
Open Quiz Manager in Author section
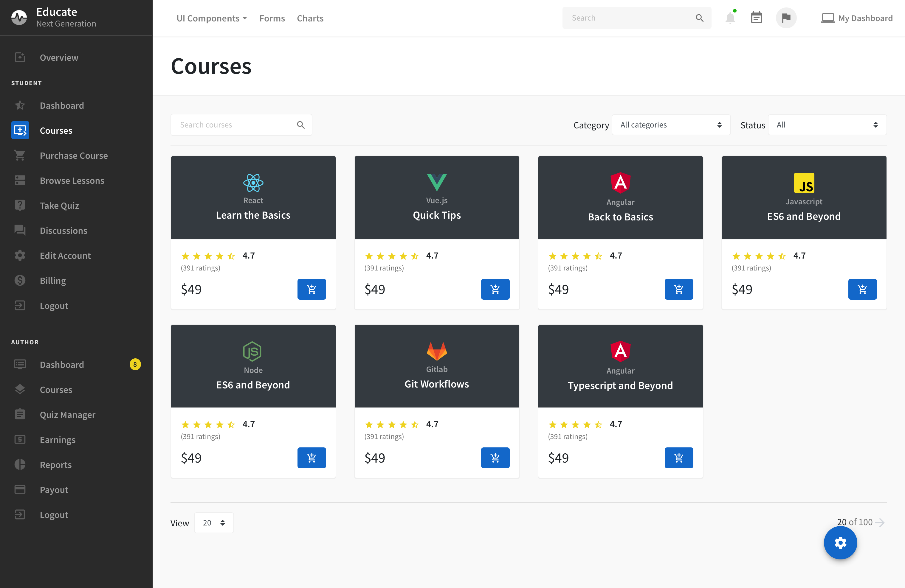click(68, 415)
